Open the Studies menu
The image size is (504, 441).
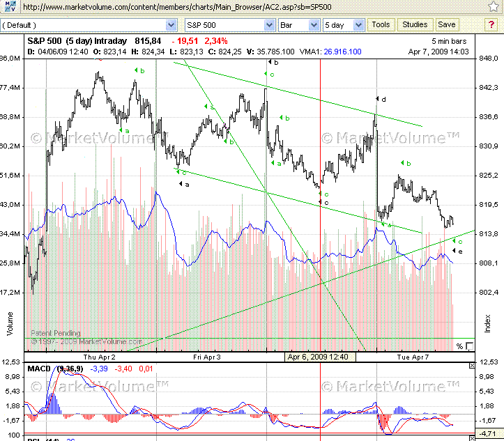415,24
